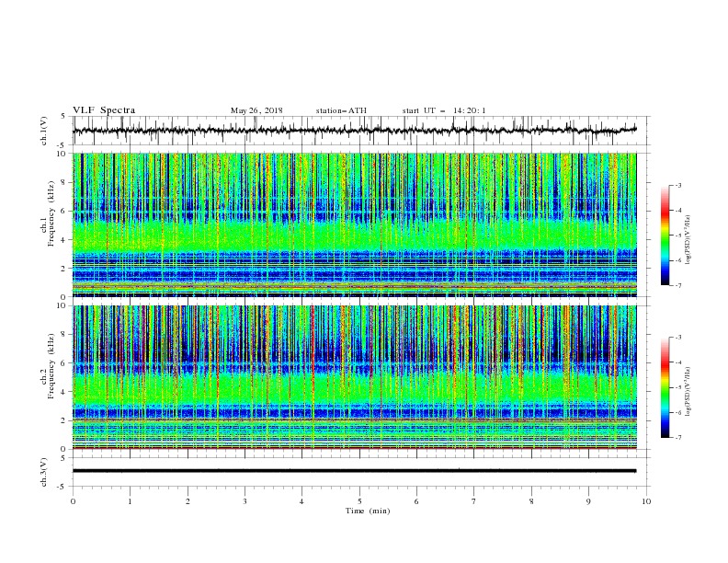This screenshot has width=728, height=563.
Task: Click the ch.1 color bar "-3" label
Action: [x=677, y=185]
